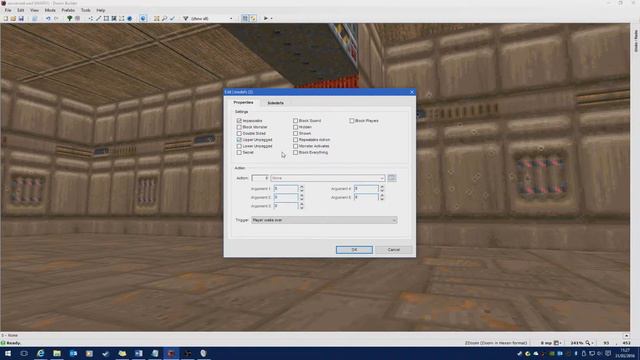This screenshot has height=360, width=640.
Task: Switch to Things mode blue ball icon
Action: point(129,18)
